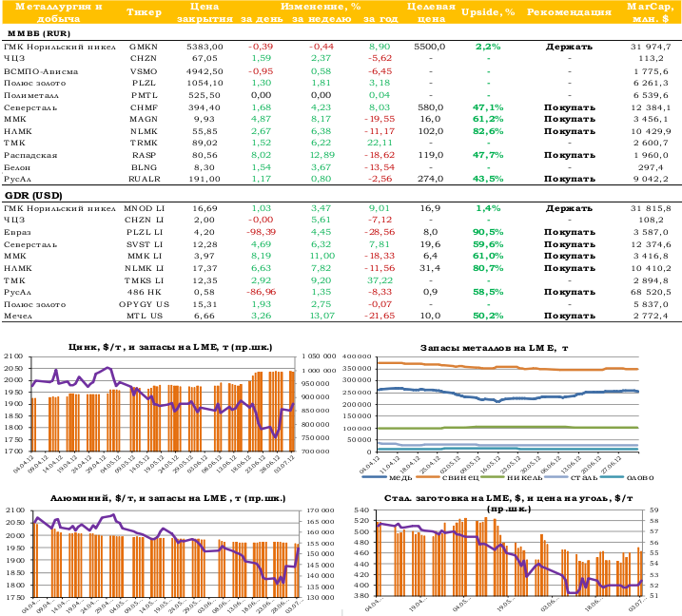Click the TMKS LI ticker cell
Screen dimensions: 682x616
point(145,280)
